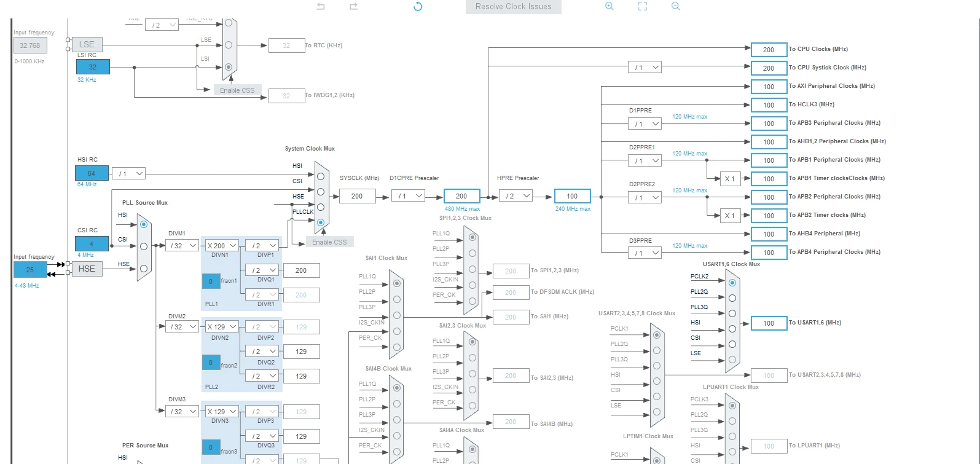Click the zoom in magnifier icon
This screenshot has height=464, width=980.
(610, 6)
